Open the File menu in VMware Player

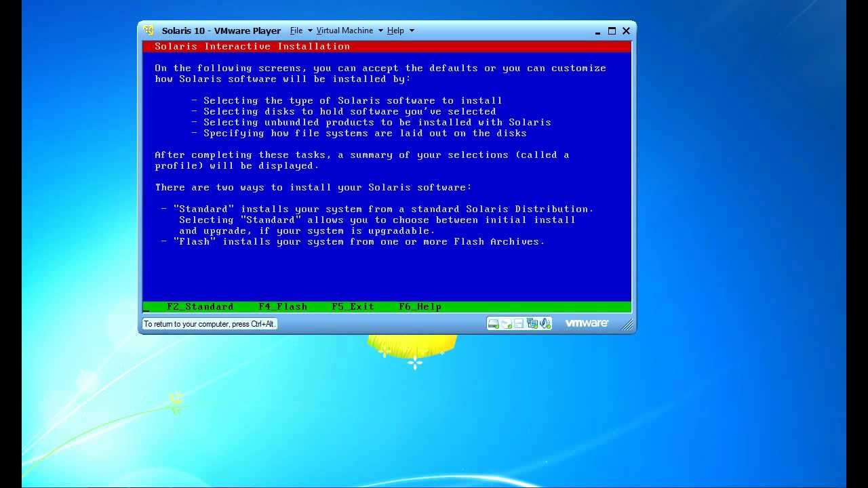click(296, 30)
